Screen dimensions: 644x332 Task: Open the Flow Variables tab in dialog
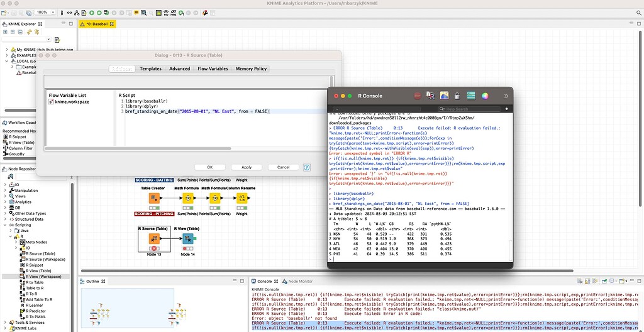(213, 69)
